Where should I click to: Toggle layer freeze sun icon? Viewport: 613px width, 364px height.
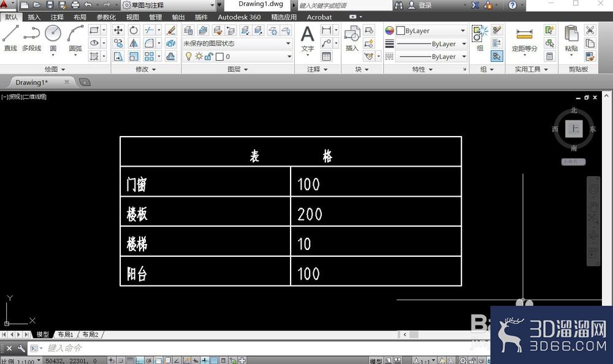click(199, 56)
